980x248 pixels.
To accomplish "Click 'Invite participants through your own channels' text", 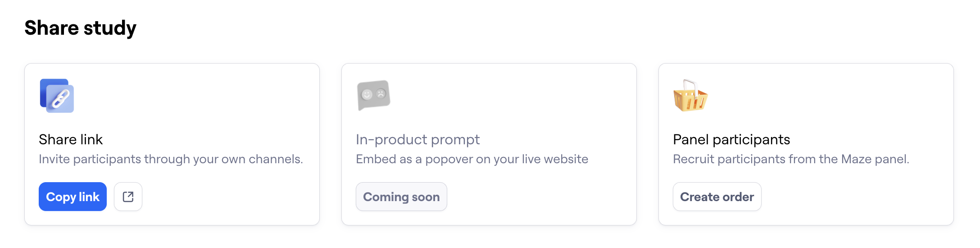I will click(x=171, y=159).
